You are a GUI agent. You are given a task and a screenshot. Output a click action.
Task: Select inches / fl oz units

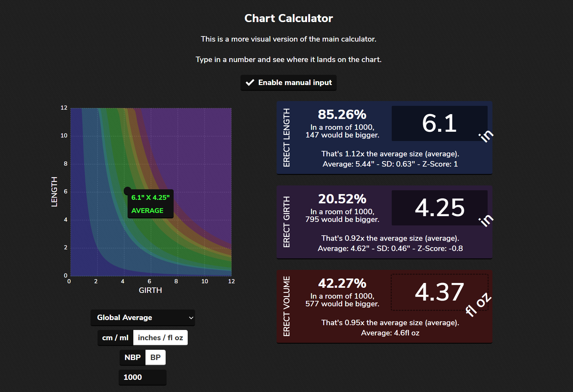coord(161,338)
